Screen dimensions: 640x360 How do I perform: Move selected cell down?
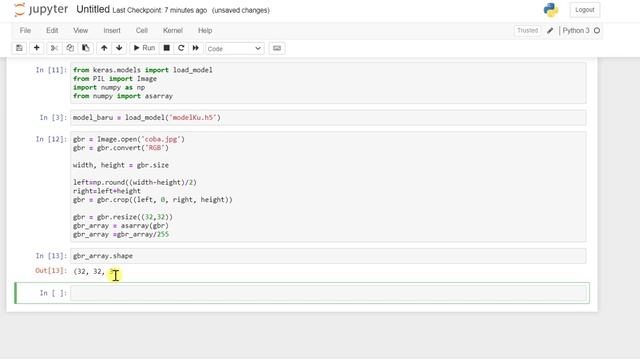coord(119,48)
